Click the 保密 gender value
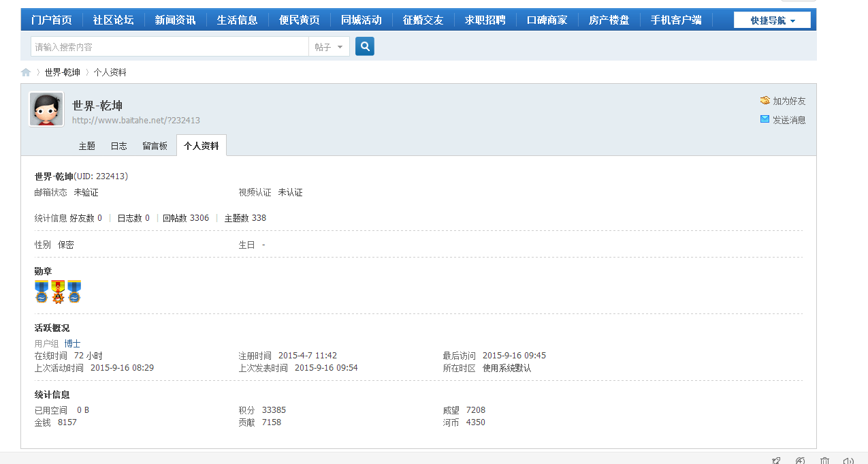Viewport: 868px width, 464px height. 65,245
